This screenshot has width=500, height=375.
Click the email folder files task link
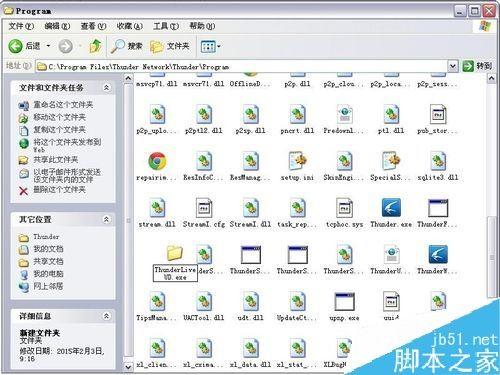click(67, 176)
